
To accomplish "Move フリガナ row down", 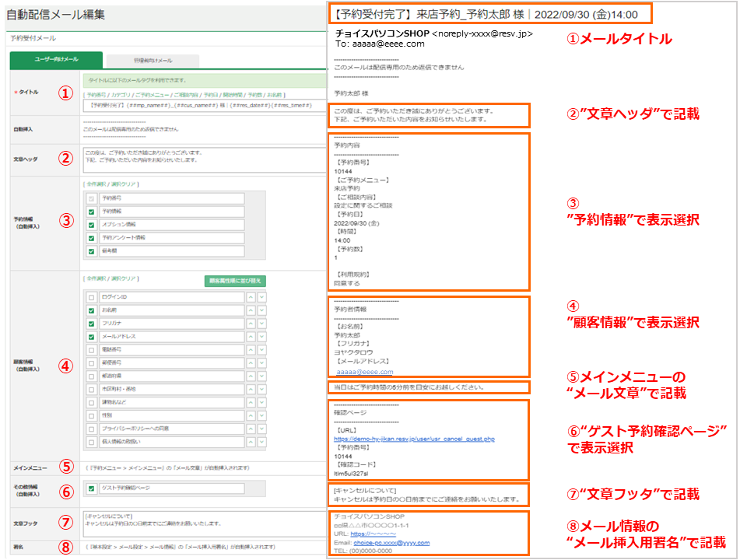I will tap(262, 324).
